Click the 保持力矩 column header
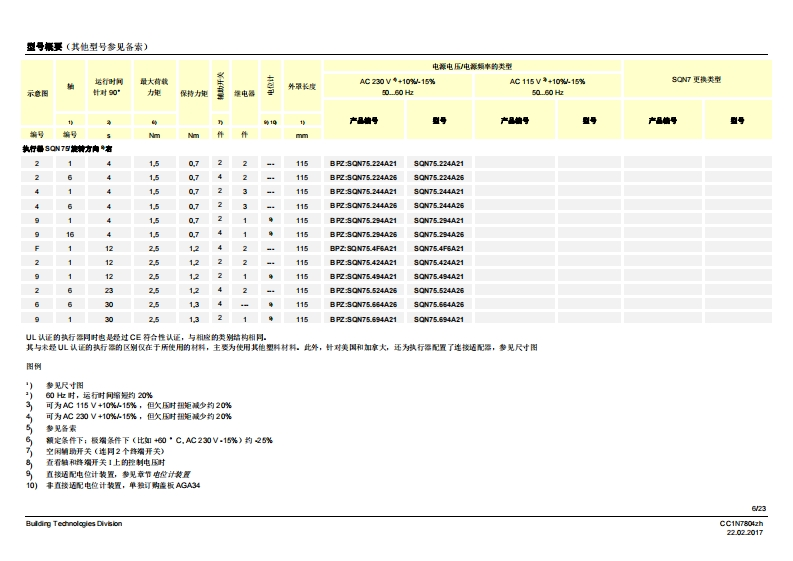This screenshot has width=793, height=561. tap(193, 91)
